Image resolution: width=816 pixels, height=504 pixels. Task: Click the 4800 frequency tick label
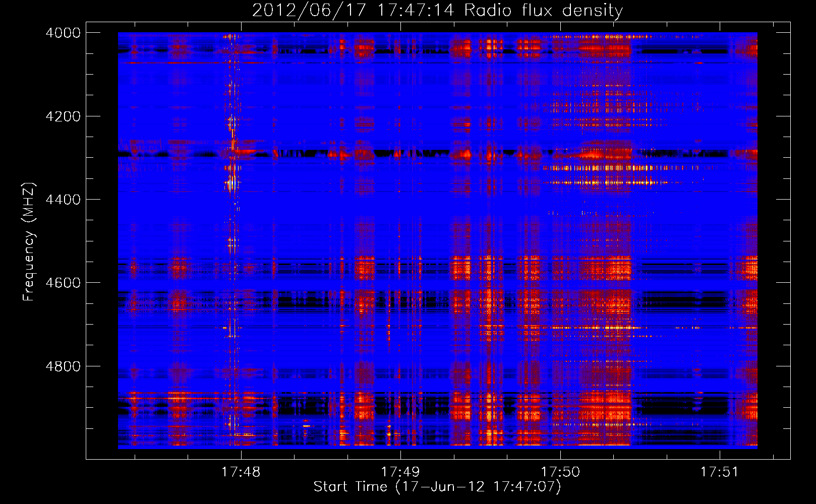(63, 366)
